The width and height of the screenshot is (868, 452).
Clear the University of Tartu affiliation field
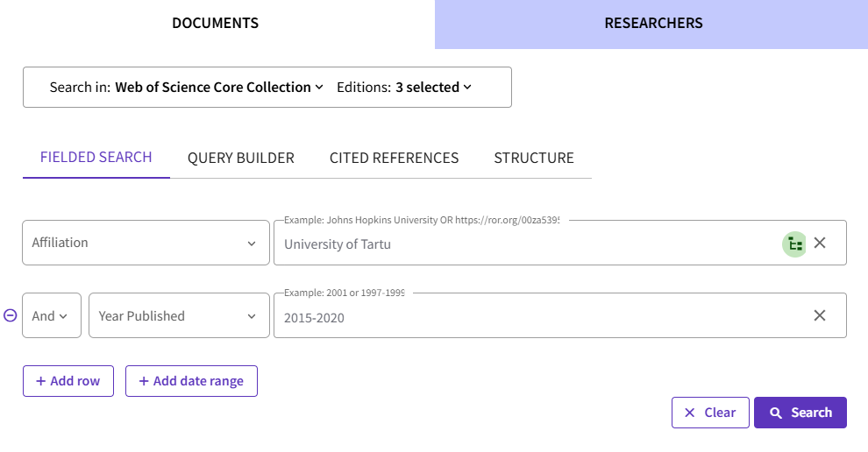(820, 243)
